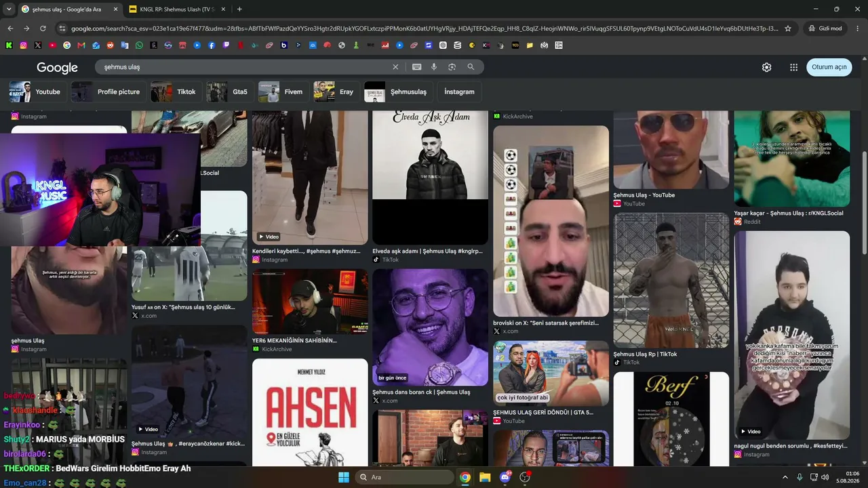Open the on-screen keyboard input tool

click(416, 67)
